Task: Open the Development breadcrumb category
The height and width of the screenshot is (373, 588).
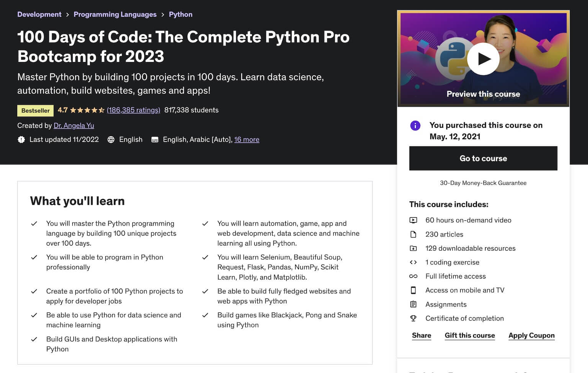Action: (39, 14)
